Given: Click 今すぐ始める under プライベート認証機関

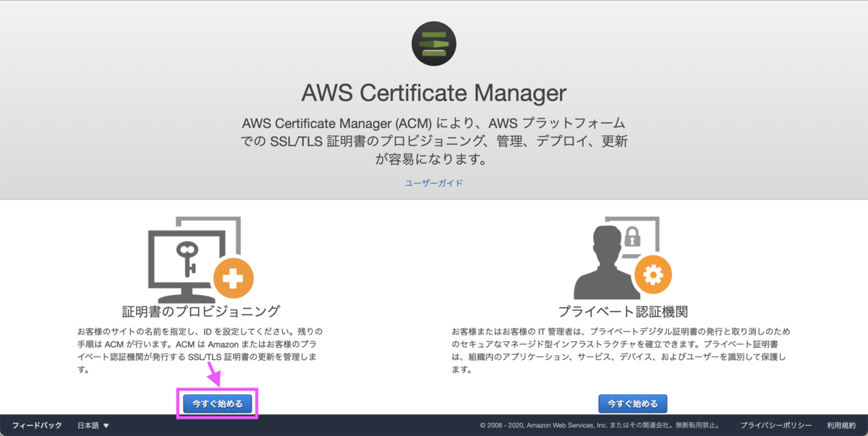Looking at the screenshot, I should pos(632,403).
